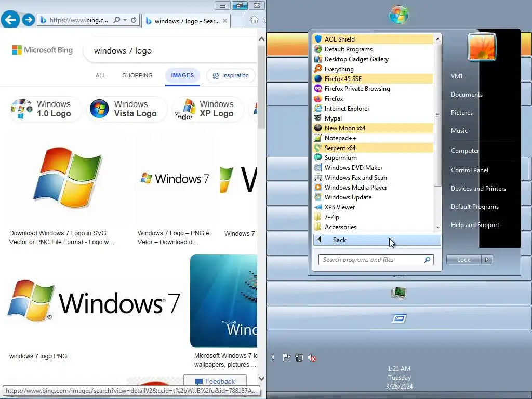Open Devices and Printers
This screenshot has height=399, width=532.
478,188
